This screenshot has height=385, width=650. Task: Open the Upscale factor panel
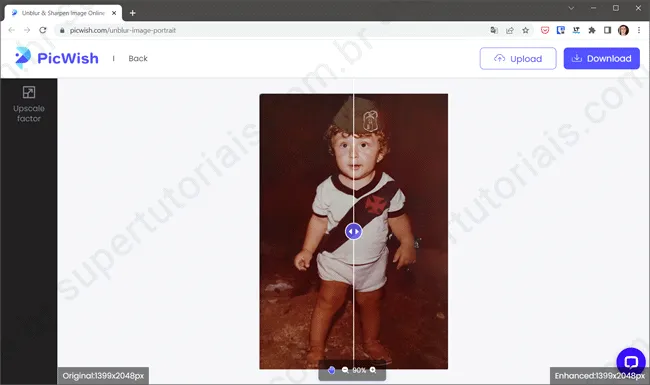click(29, 104)
